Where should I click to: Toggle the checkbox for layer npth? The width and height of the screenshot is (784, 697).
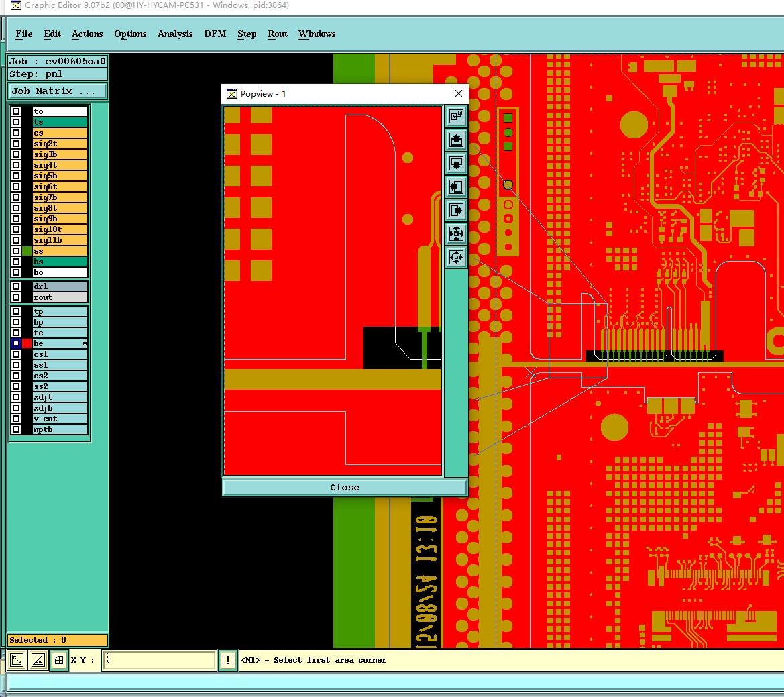(x=16, y=429)
